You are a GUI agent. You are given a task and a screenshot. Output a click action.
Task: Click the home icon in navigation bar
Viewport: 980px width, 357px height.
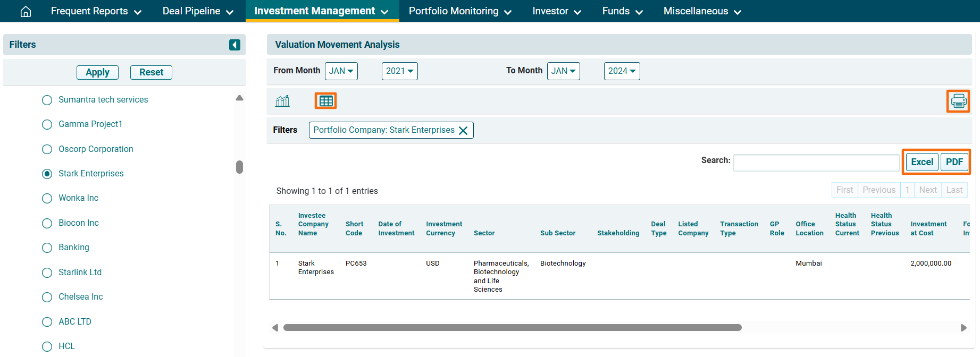coord(26,11)
